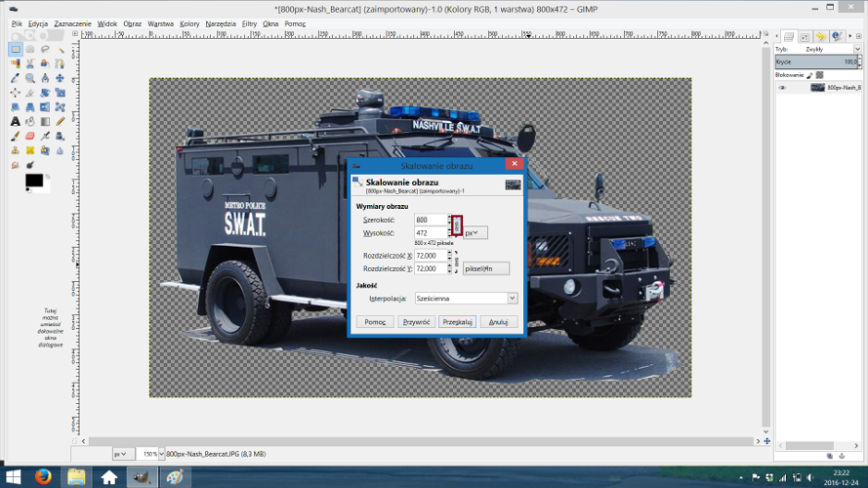Image resolution: width=868 pixels, height=488 pixels.
Task: Select the Ellipse Select tool
Action: tap(30, 49)
